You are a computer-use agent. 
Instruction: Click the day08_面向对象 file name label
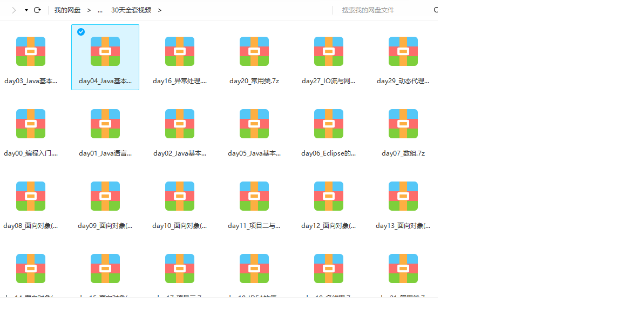[x=31, y=226]
